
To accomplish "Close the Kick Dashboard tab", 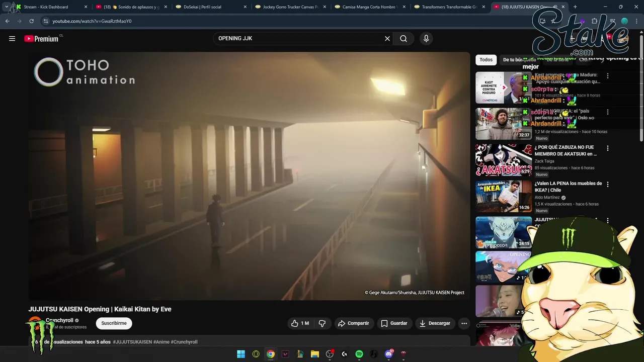I will [86, 7].
